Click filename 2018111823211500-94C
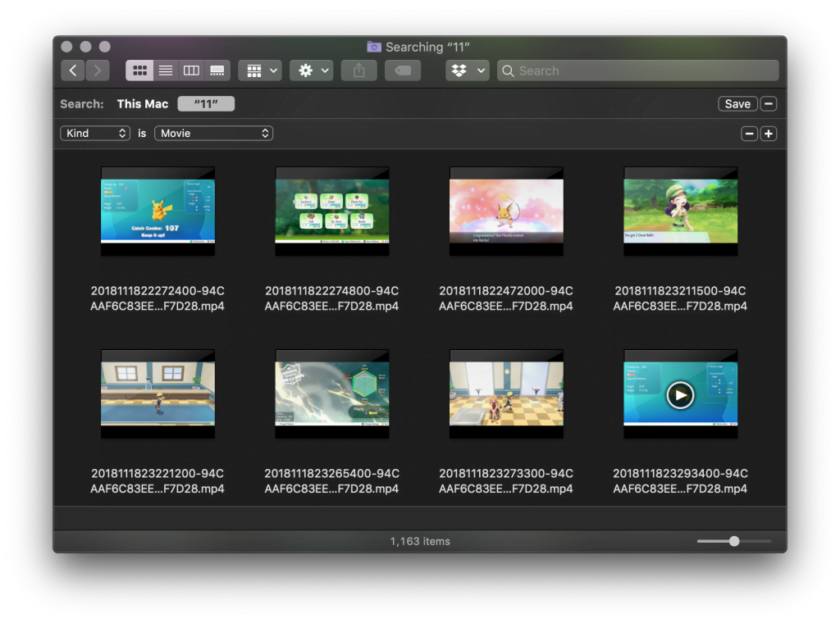Image resolution: width=840 pixels, height=623 pixels. point(680,298)
